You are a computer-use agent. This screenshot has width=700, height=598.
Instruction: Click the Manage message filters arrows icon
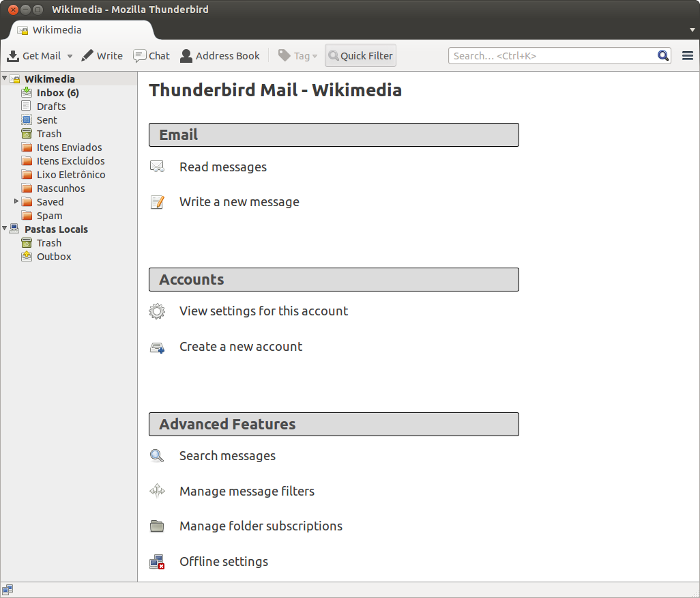pyautogui.click(x=157, y=492)
